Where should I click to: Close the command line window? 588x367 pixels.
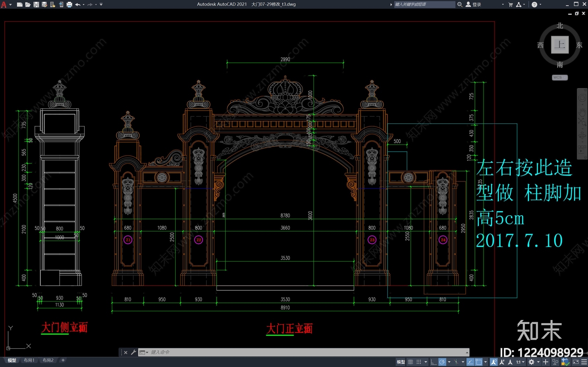126,352
